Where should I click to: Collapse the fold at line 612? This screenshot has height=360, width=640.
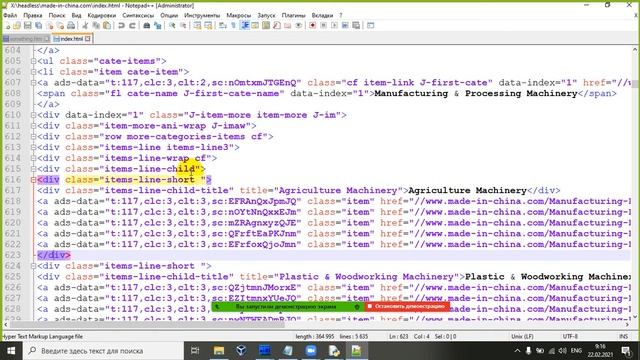click(x=33, y=137)
